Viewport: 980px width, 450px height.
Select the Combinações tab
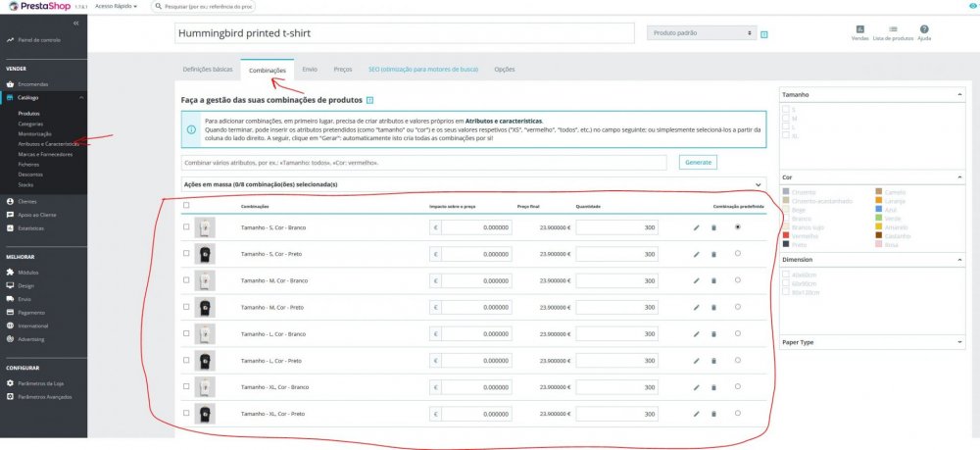pos(268,70)
